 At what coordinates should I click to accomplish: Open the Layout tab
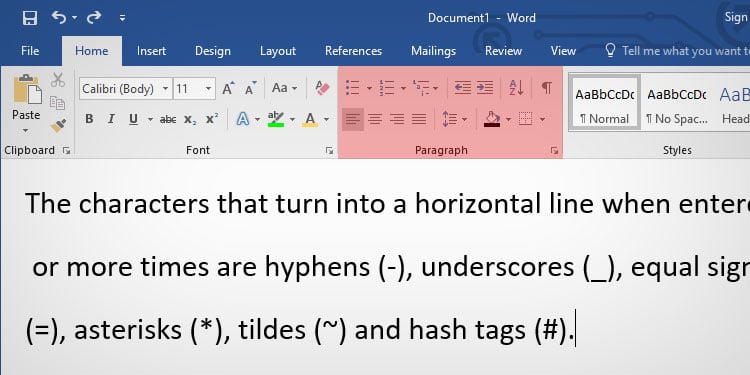278,51
